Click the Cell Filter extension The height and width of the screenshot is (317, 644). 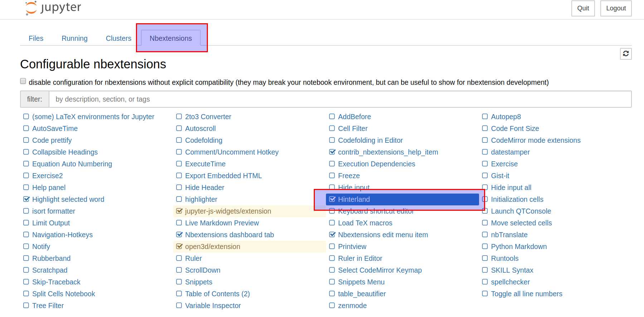[353, 128]
